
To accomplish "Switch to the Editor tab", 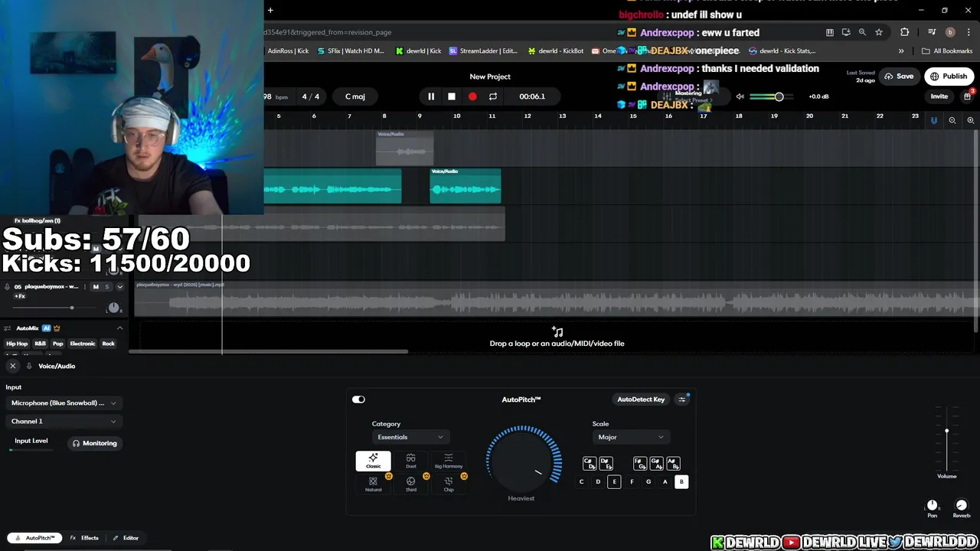I will click(126, 538).
